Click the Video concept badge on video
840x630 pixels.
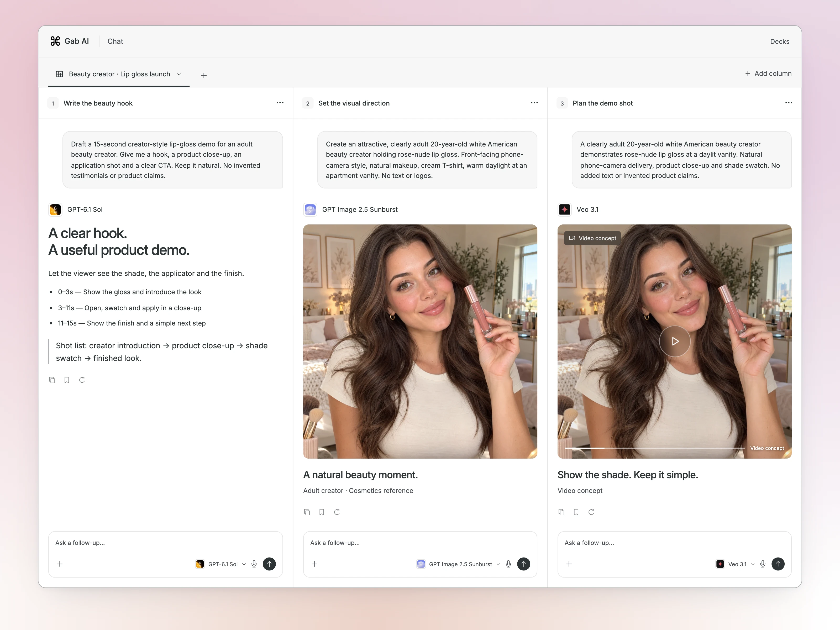coord(592,238)
